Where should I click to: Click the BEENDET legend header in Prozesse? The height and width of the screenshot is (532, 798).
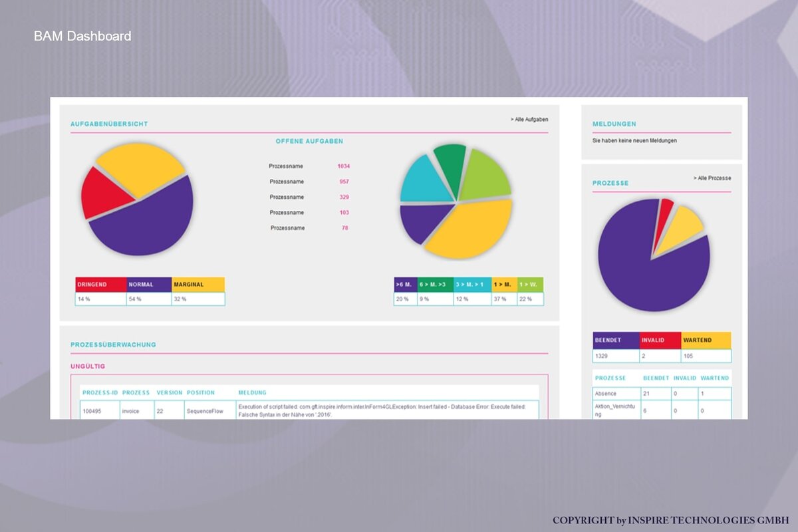point(616,340)
